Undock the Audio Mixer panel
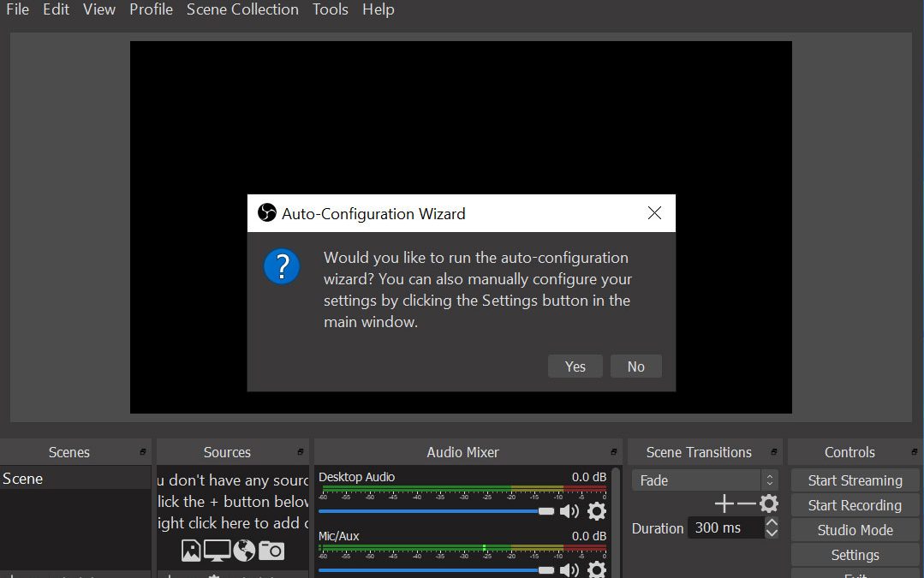The image size is (924, 578). 613,452
